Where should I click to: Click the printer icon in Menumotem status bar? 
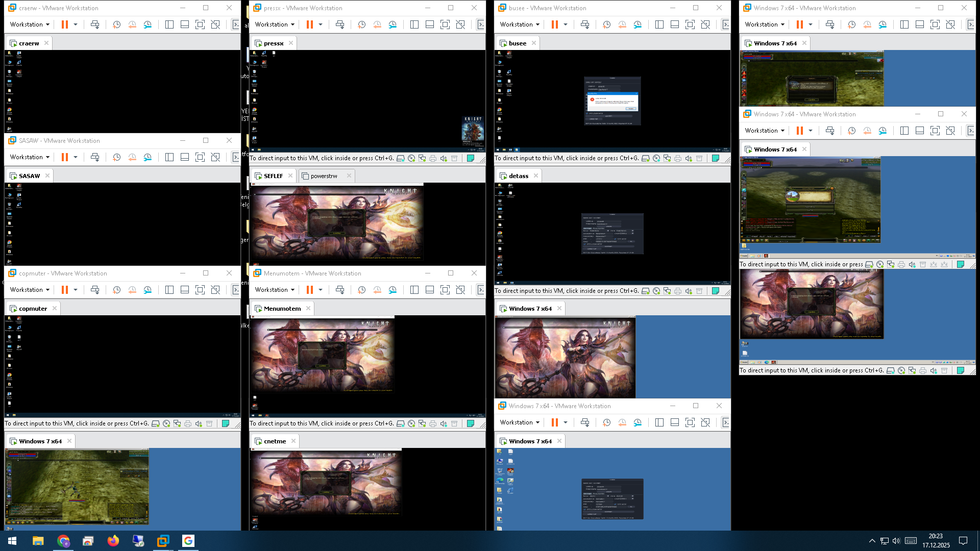(433, 424)
